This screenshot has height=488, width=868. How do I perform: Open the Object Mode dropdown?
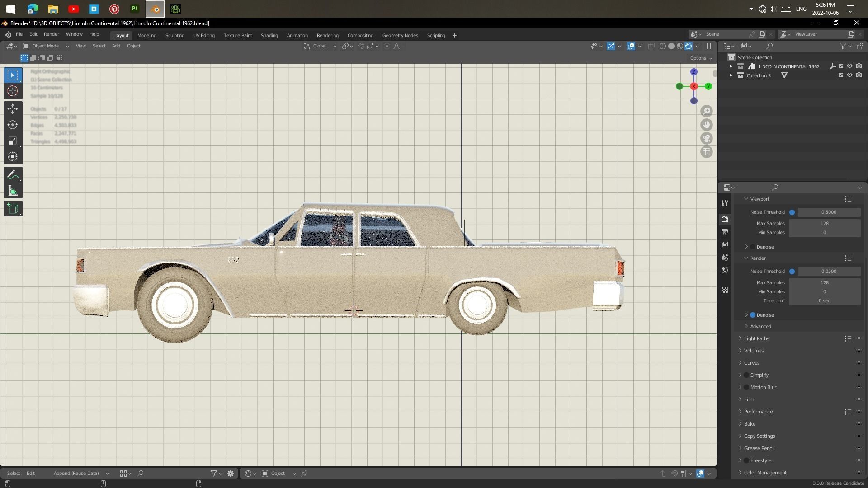[x=46, y=46]
